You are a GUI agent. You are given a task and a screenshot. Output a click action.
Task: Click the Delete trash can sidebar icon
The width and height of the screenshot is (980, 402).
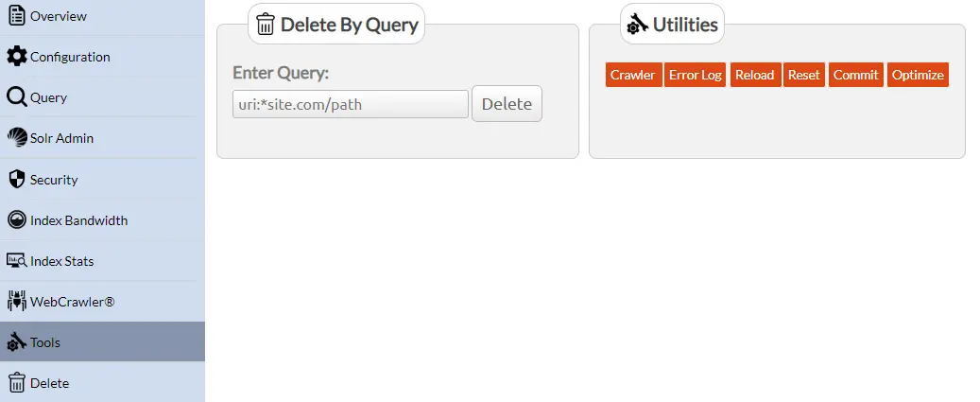[16, 383]
